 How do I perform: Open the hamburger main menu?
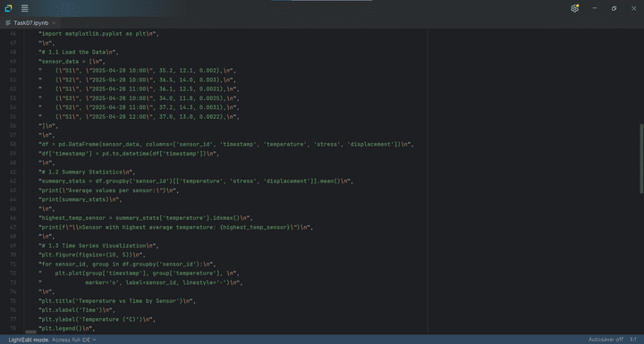coord(25,8)
